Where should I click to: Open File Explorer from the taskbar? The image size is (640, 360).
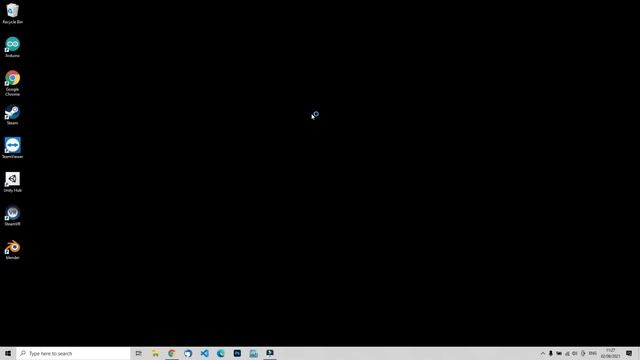[155, 353]
